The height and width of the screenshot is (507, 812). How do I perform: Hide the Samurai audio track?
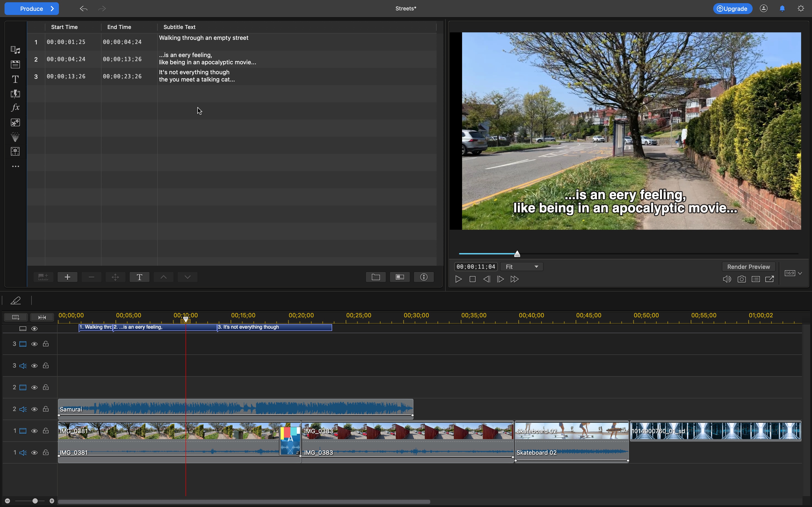click(35, 409)
